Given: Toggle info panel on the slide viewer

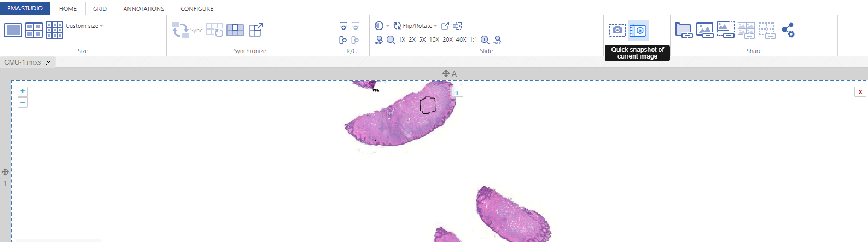Looking at the screenshot, I should click(457, 92).
